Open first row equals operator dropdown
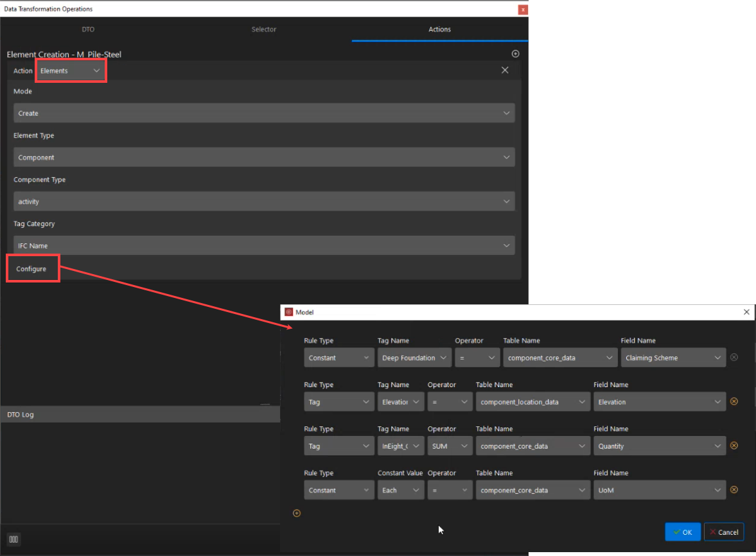756x556 pixels. pyautogui.click(x=477, y=358)
